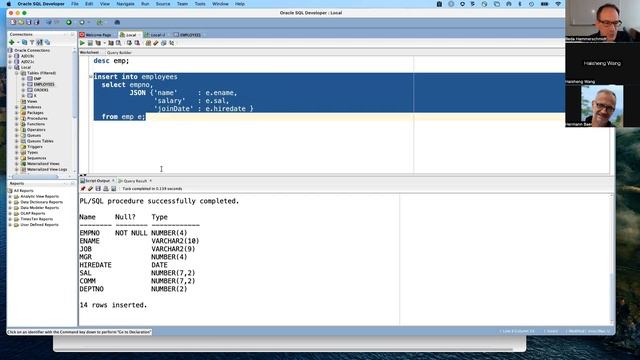640x360 pixels.
Task: Select the Worksheet tab
Action: pos(89,52)
